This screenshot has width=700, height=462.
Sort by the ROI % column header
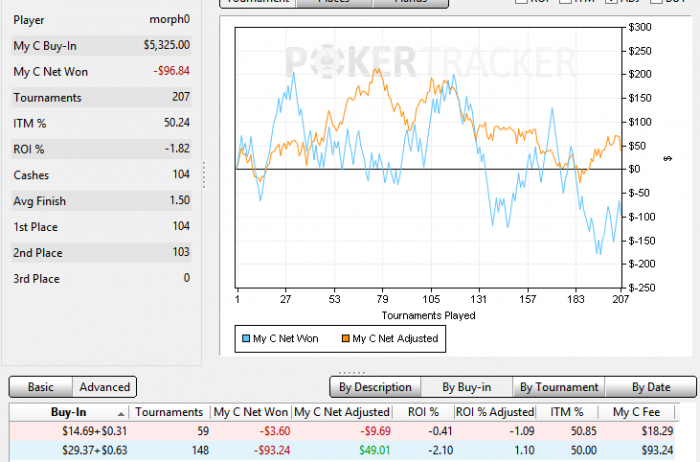(423, 412)
